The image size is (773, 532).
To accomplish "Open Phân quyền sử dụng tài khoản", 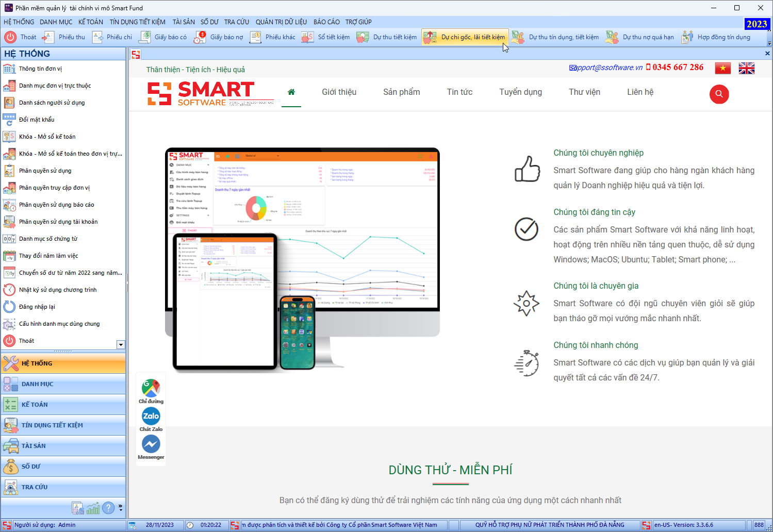I will [63, 222].
